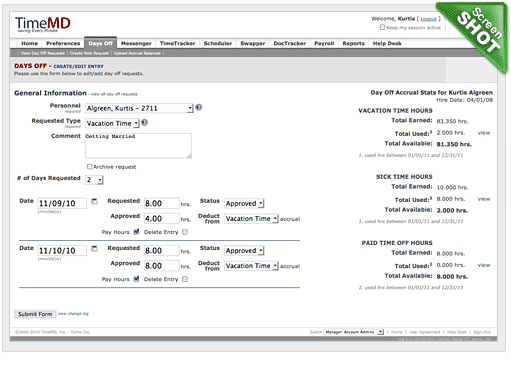Click the Sign-Out footer link
Screen dimensions: 511x375
(x=482, y=332)
